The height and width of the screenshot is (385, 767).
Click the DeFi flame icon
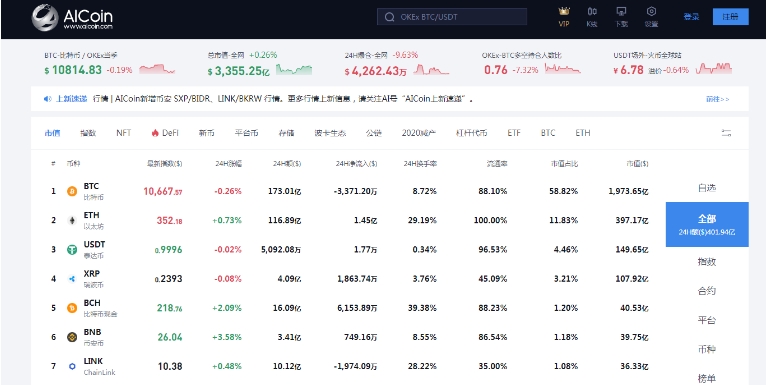tap(155, 133)
